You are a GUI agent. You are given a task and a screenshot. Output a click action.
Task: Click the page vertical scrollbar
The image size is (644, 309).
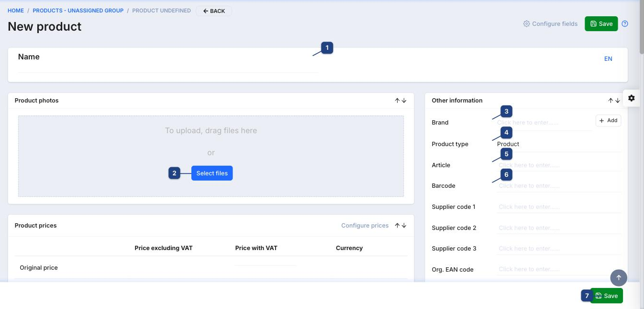pos(642,26)
